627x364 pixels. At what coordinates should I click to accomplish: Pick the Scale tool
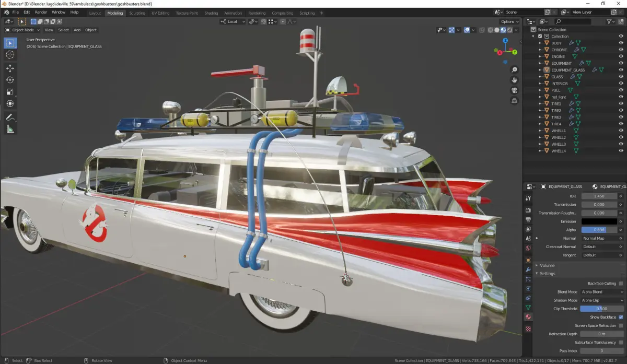point(10,92)
